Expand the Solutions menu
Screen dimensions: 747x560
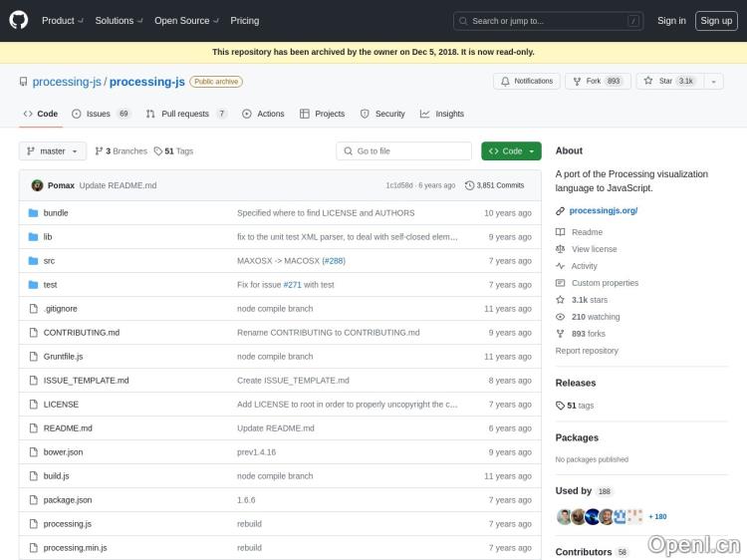119,21
